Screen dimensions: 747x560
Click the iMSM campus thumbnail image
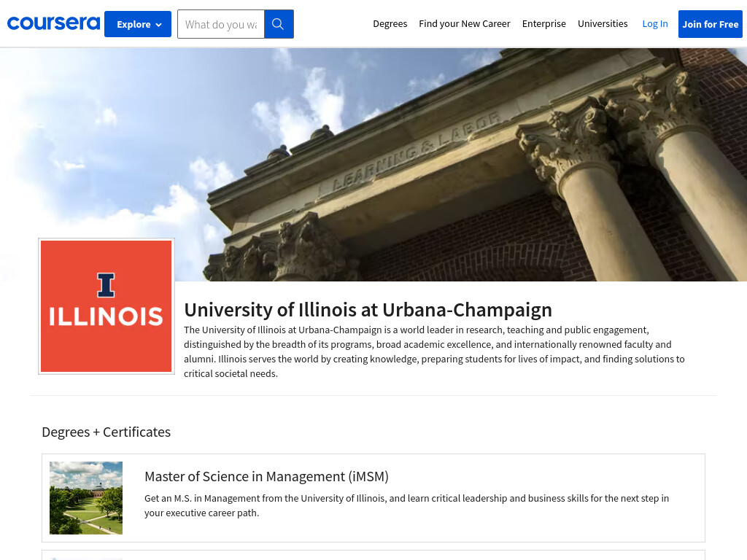pyautogui.click(x=86, y=497)
